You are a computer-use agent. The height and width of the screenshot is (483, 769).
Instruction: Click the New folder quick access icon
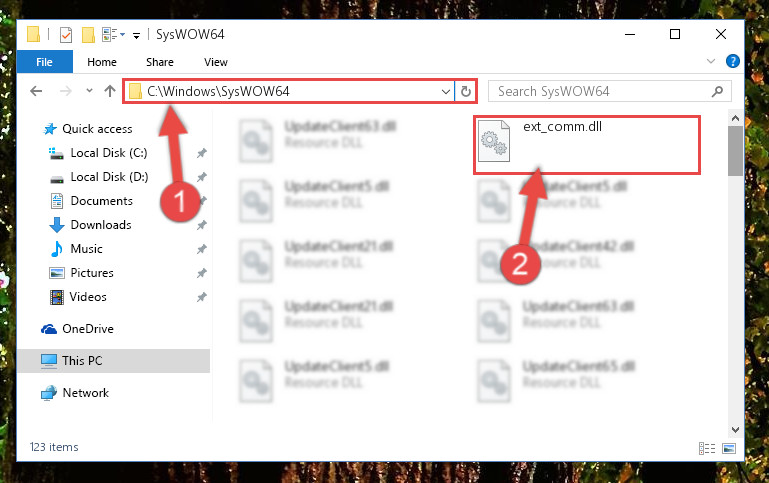(88, 35)
